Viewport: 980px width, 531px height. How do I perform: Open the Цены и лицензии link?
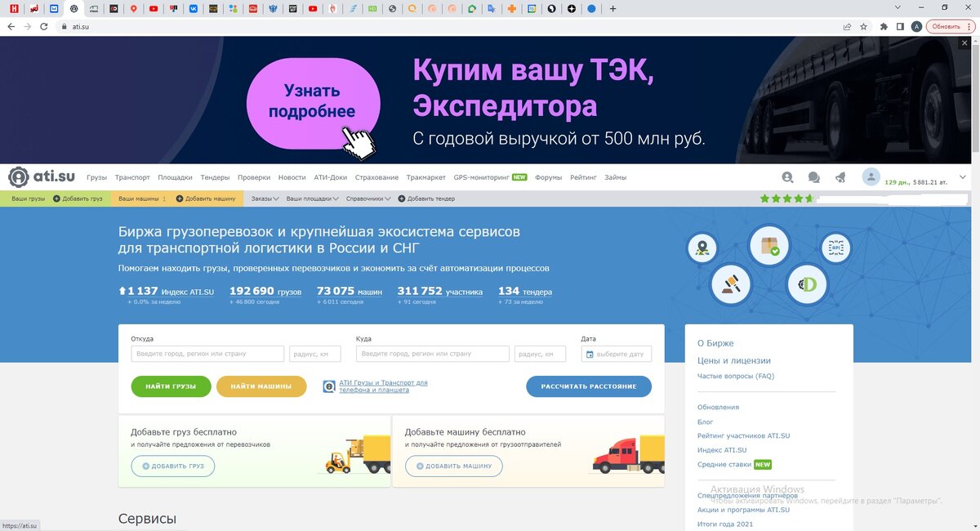coord(734,360)
